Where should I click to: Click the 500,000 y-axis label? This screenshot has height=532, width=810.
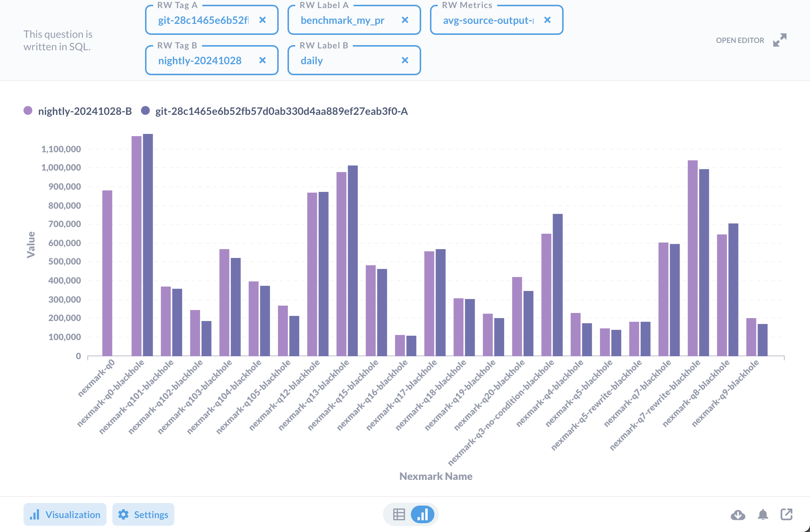point(65,262)
